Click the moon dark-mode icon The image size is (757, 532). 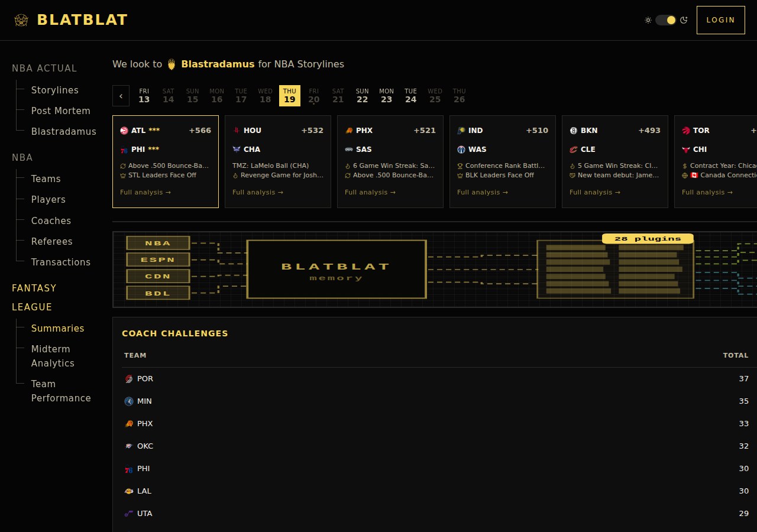(684, 20)
